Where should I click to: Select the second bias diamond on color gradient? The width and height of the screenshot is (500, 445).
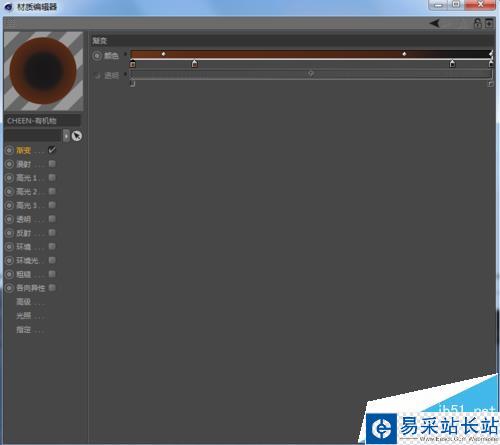[x=404, y=54]
